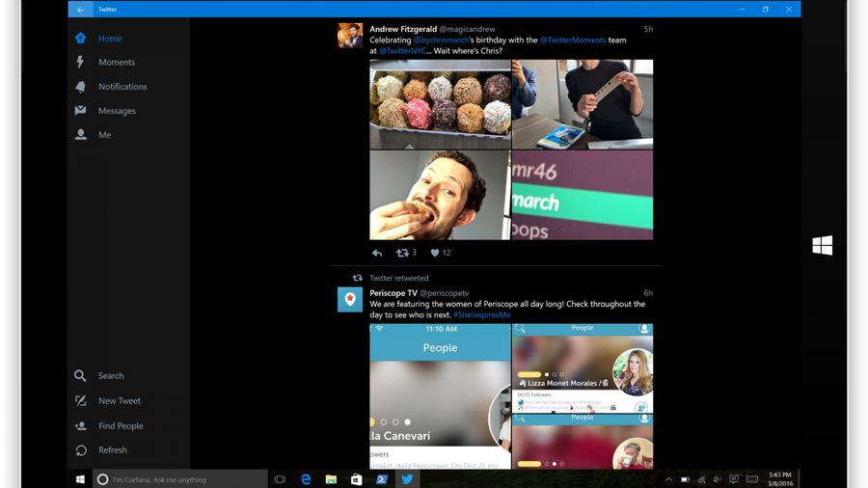Open @TwitterNYC mention link
The width and height of the screenshot is (868, 488).
coord(402,51)
